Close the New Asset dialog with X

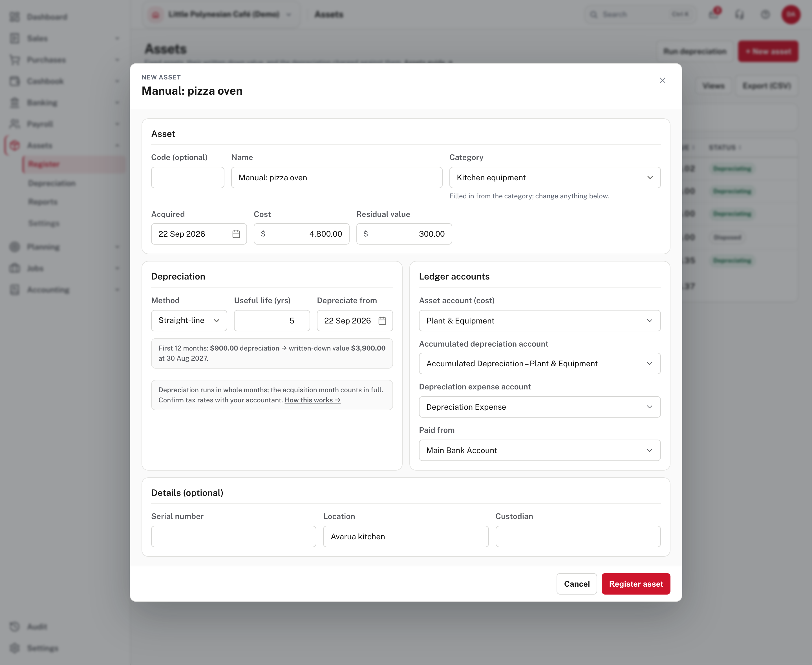click(x=662, y=80)
